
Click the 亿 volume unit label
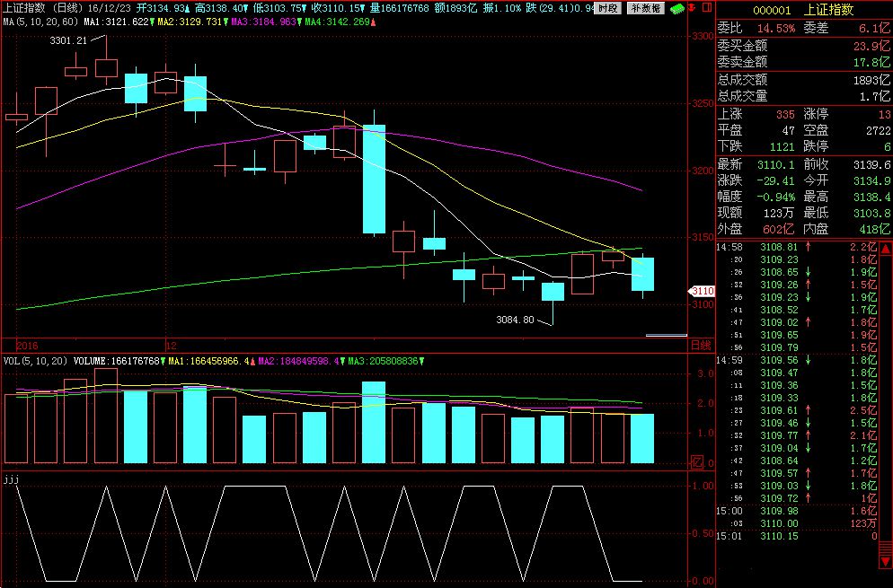coord(696,462)
